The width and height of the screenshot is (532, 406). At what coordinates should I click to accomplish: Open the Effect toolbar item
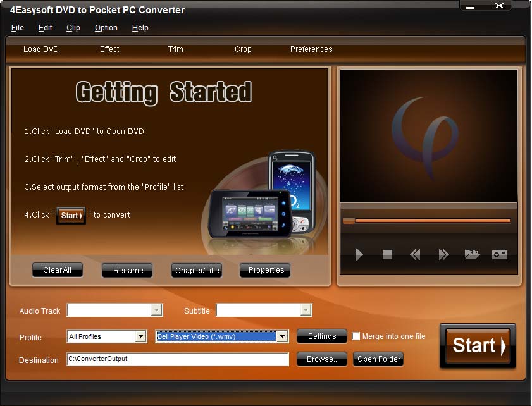click(x=109, y=49)
